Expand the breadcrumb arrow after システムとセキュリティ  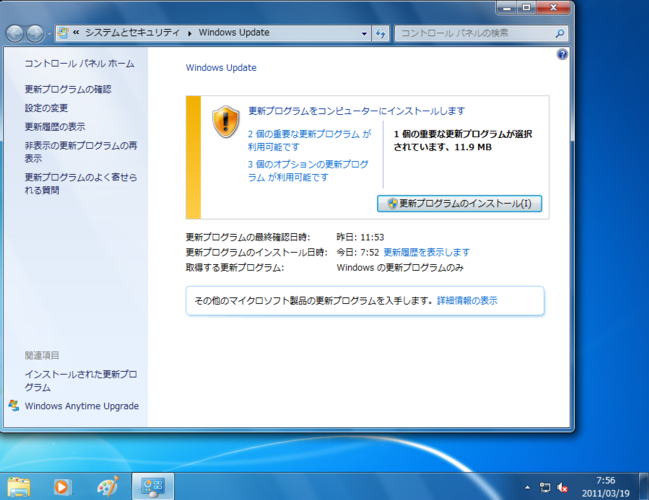click(x=189, y=33)
